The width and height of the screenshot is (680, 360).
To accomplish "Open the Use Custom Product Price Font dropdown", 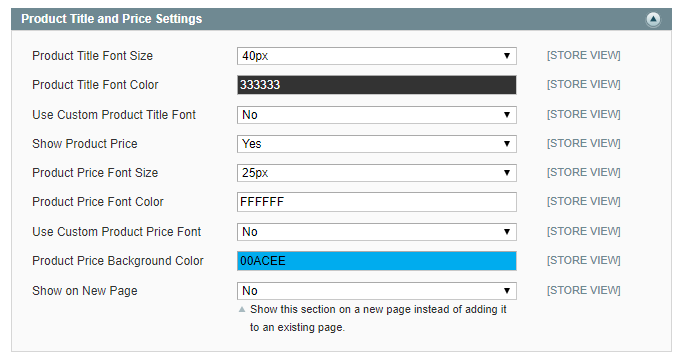I will pos(376,232).
